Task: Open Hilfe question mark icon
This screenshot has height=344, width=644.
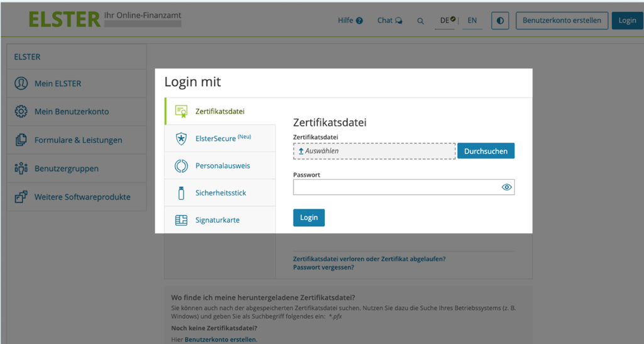Action: [359, 21]
